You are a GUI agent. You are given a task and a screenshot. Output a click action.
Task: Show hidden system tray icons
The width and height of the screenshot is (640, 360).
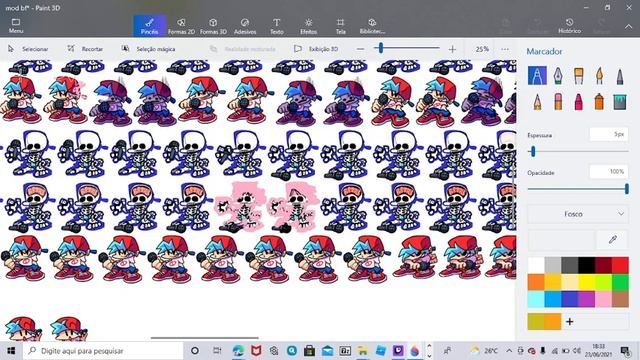pos(509,351)
